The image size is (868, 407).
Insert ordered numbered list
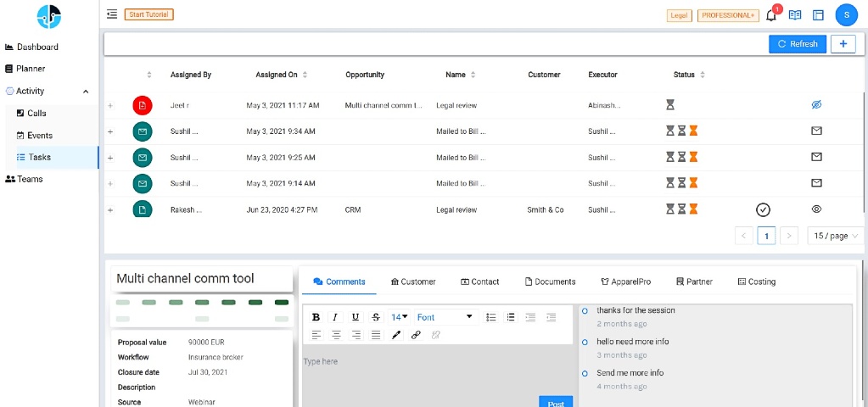(x=511, y=317)
